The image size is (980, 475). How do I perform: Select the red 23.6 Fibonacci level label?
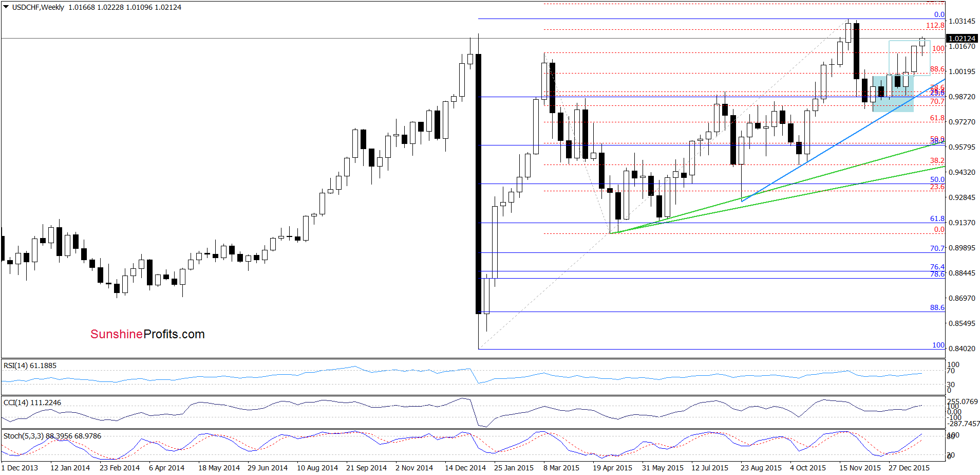point(937,187)
